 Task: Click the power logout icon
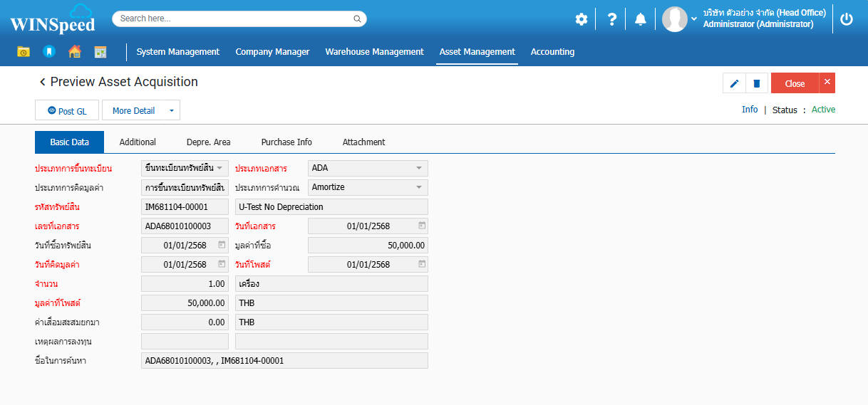tap(847, 19)
